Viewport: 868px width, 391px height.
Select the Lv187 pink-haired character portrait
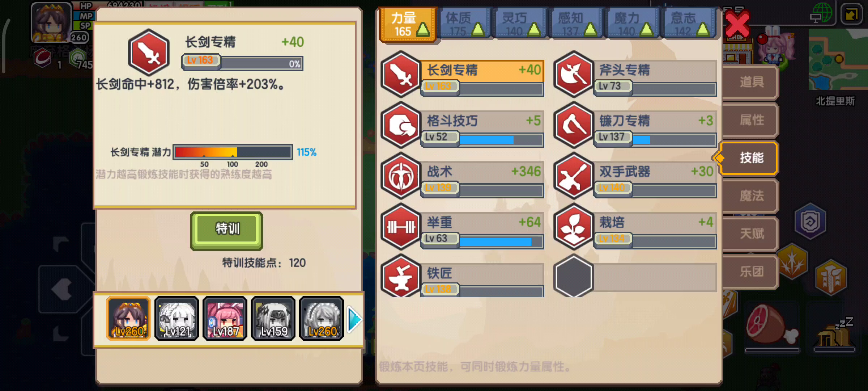[x=225, y=319]
